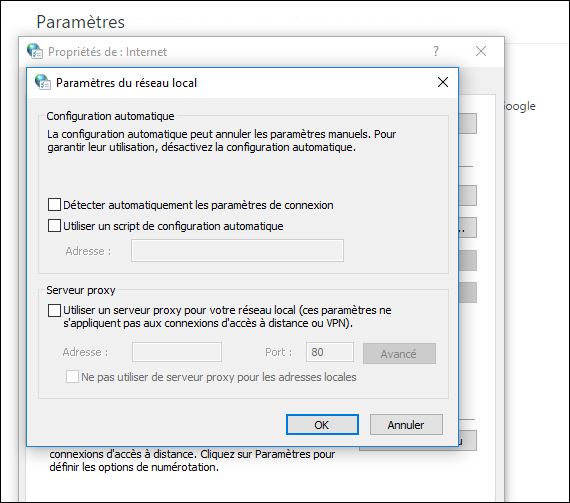Enable Utiliser un serveur proxy checkbox

click(x=55, y=310)
